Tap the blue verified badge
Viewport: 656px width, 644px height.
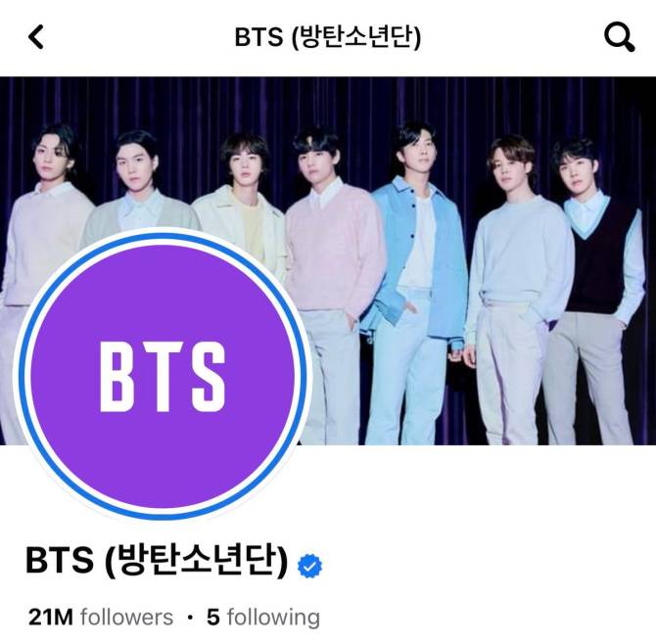309,567
